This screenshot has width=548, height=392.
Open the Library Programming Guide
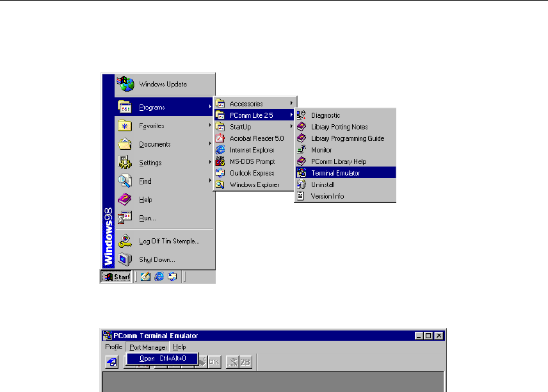(346, 138)
